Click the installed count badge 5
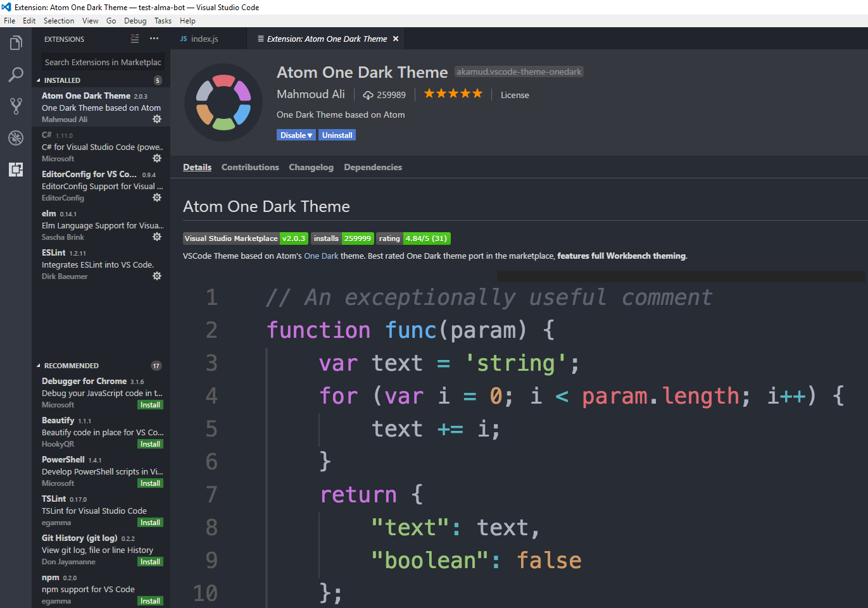The height and width of the screenshot is (608, 868). [x=158, y=80]
